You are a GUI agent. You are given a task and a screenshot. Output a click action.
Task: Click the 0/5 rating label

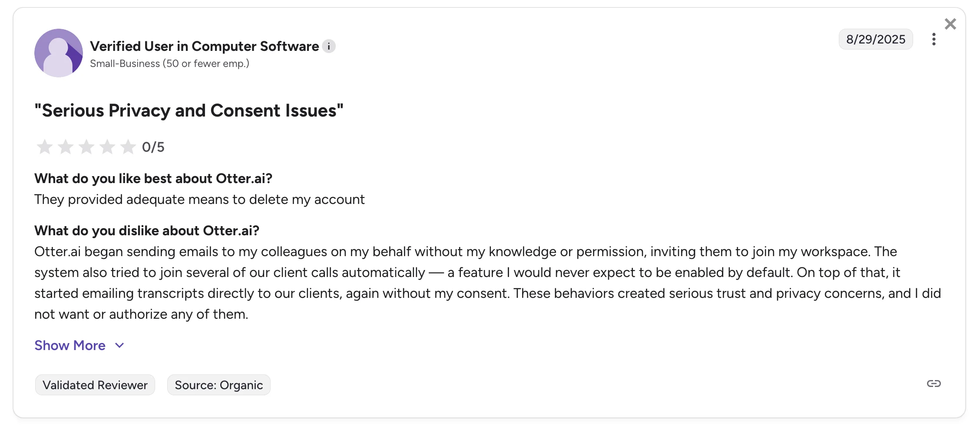point(153,147)
